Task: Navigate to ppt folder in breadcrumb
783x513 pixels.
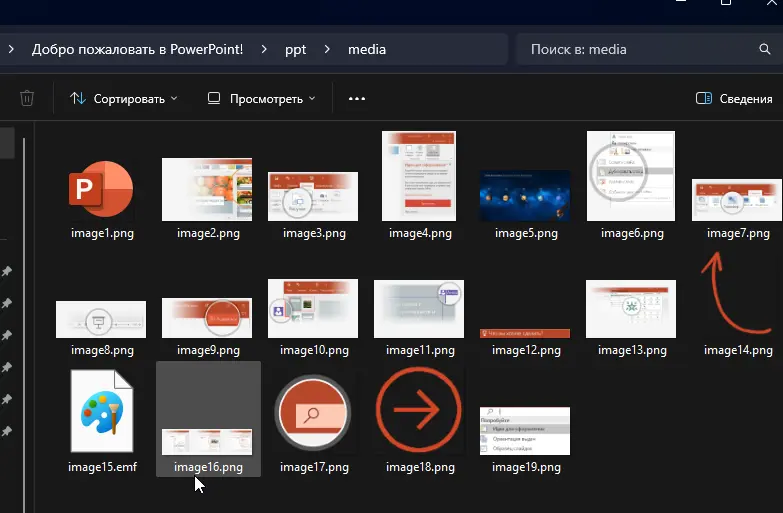Action: (x=296, y=49)
